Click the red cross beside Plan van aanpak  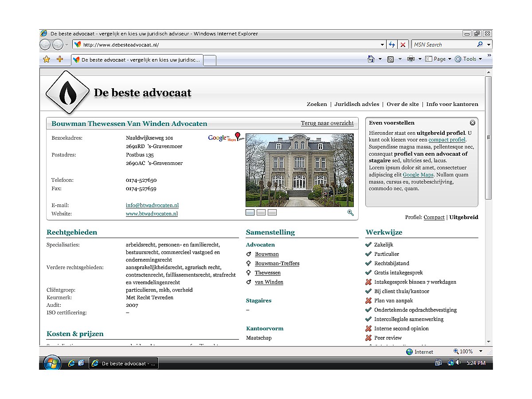[369, 301]
